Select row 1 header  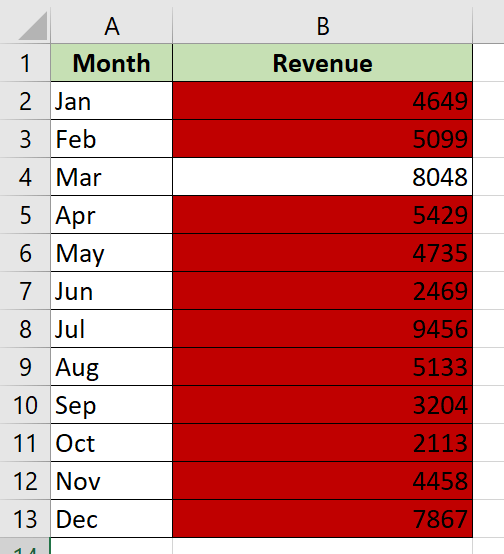[25, 63]
